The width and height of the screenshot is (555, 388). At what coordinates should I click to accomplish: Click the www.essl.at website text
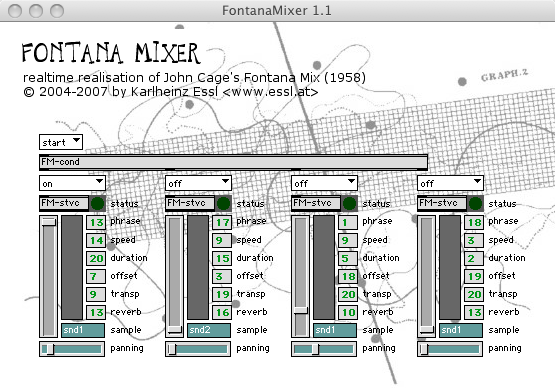click(271, 92)
